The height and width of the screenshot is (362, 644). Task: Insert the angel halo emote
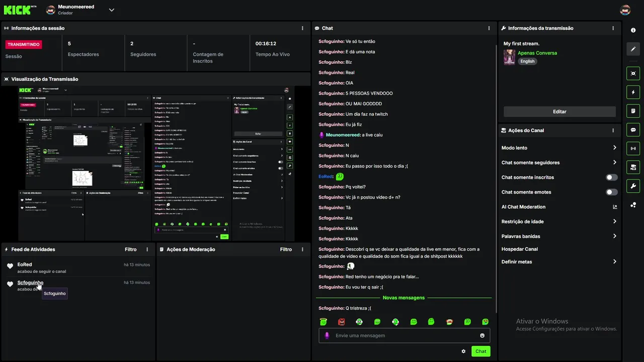324,322
